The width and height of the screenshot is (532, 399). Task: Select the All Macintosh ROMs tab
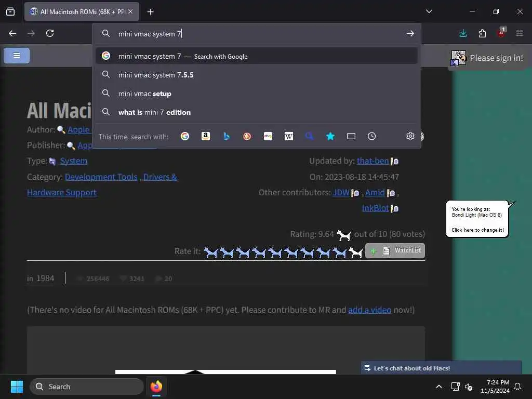click(x=82, y=11)
